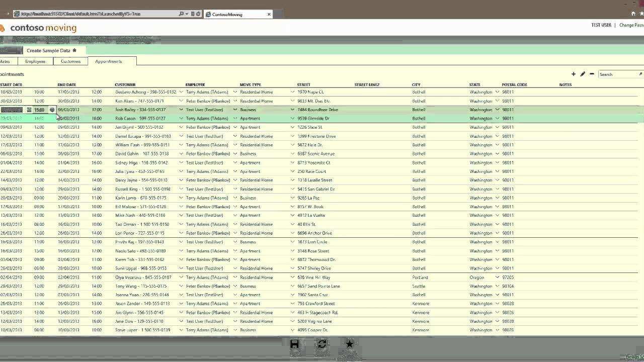Viewport: 644px width, 362px height.
Task: Click the CUSTOMER column header
Action: pyautogui.click(x=125, y=84)
